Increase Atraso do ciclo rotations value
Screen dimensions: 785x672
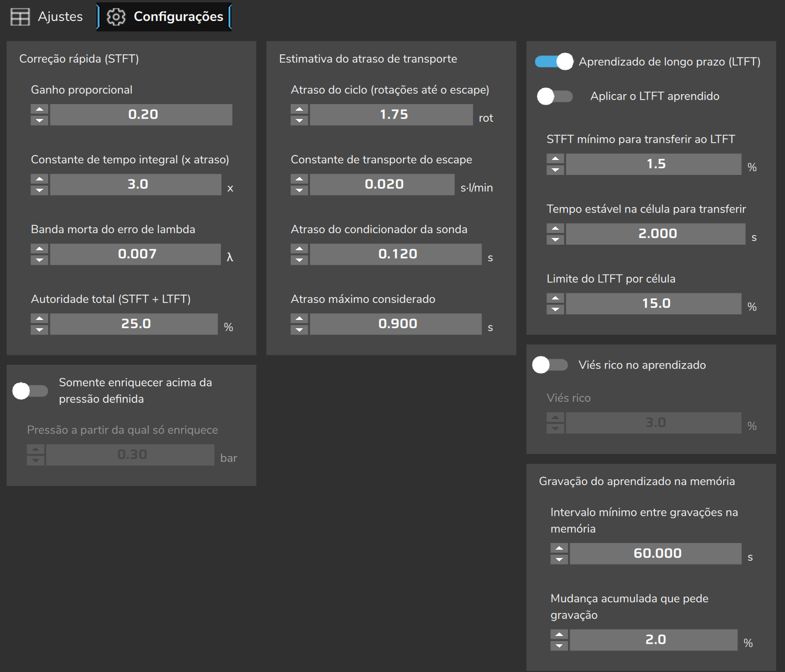click(299, 109)
